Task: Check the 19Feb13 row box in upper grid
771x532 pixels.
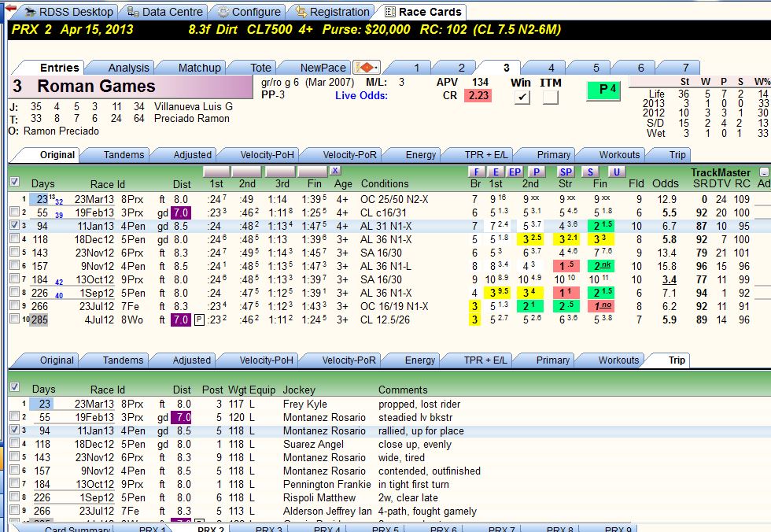Action: coord(15,212)
